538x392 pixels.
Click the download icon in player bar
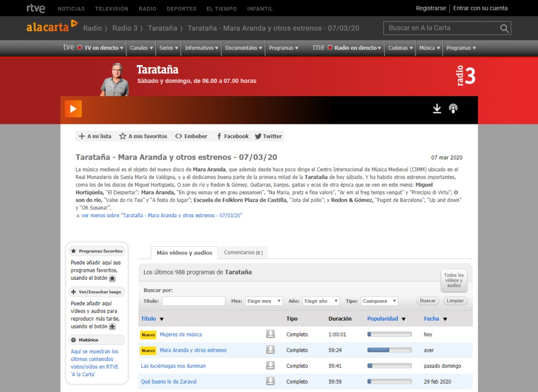(x=437, y=109)
